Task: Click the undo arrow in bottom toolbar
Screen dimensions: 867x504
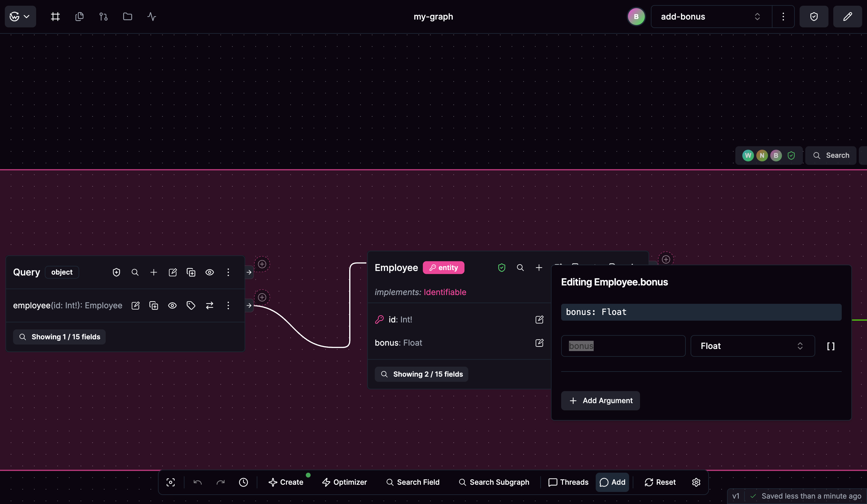Action: [x=197, y=482]
